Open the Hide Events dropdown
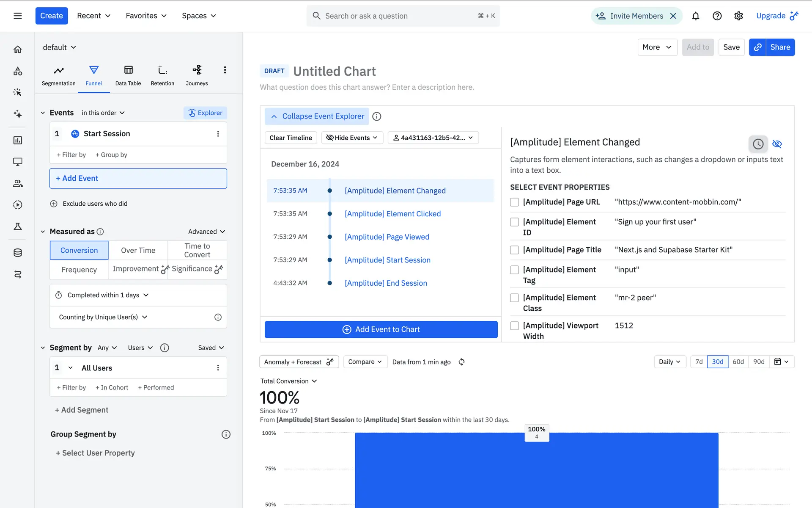This screenshot has width=812, height=508. pyautogui.click(x=352, y=138)
